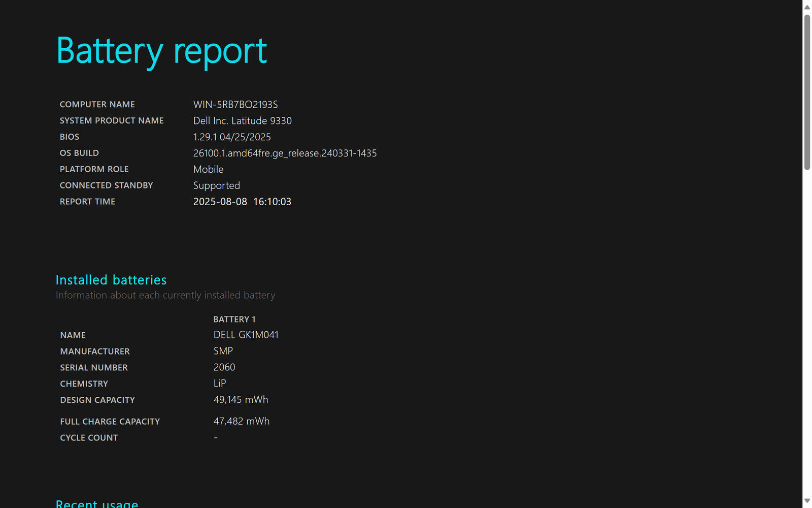Click the DESIGN CAPACITY label
The height and width of the screenshot is (508, 812).
point(97,401)
